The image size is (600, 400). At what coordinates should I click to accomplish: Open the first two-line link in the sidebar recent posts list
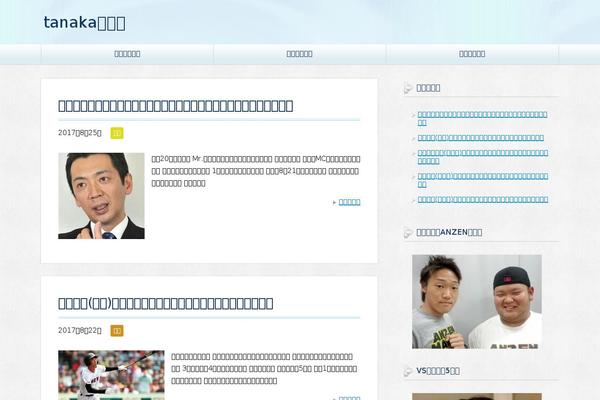tap(482, 118)
